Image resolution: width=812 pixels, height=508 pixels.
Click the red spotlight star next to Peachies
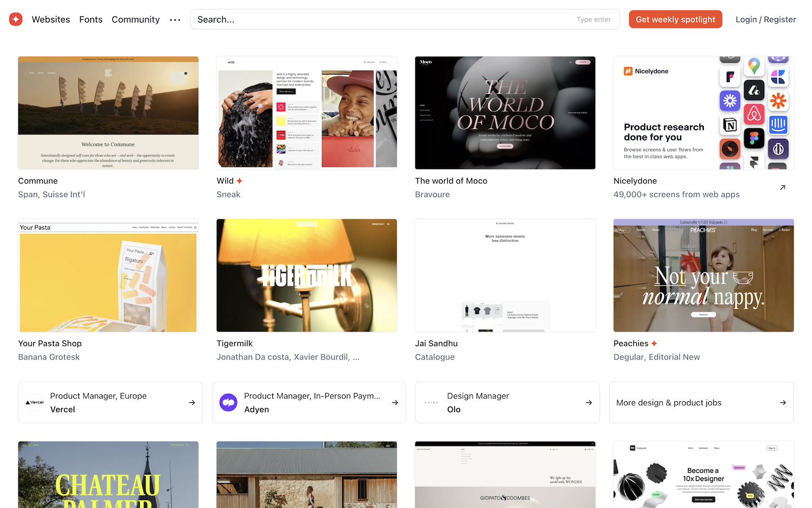(654, 343)
